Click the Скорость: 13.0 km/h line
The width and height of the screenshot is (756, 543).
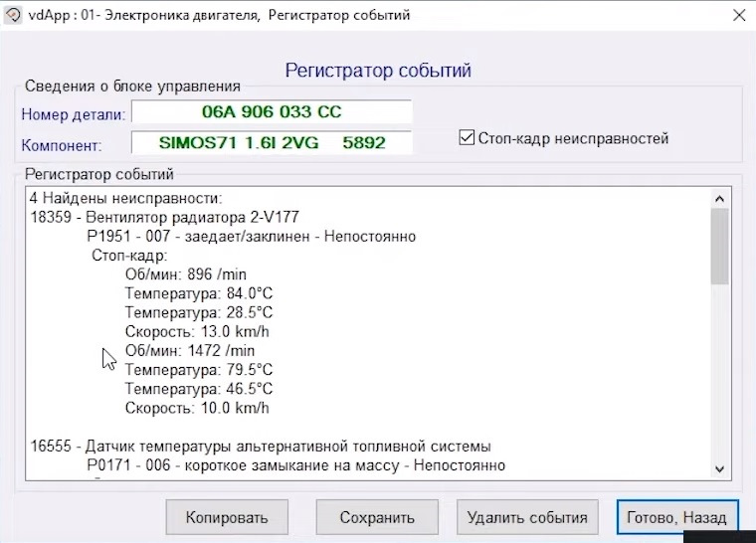click(197, 332)
